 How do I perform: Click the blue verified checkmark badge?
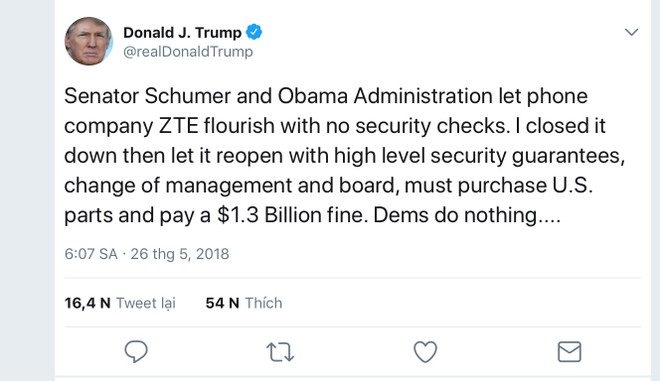(x=254, y=32)
